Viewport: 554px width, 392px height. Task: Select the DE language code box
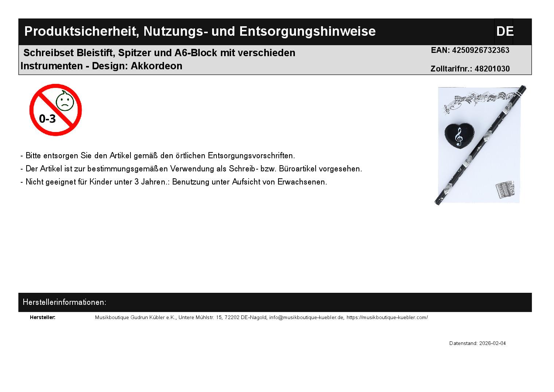click(504, 31)
